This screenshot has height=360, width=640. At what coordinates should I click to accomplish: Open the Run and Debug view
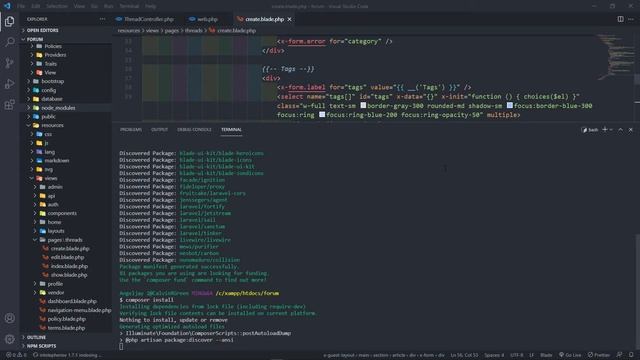coord(10,84)
